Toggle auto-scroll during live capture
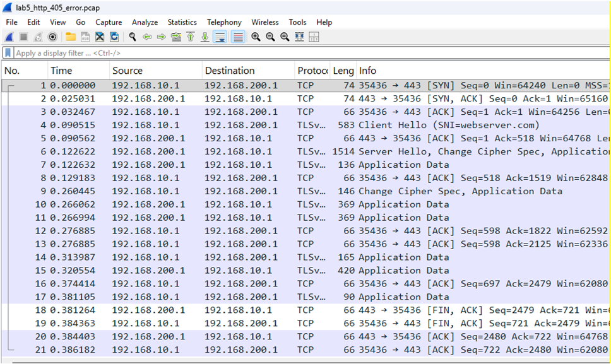 point(220,37)
